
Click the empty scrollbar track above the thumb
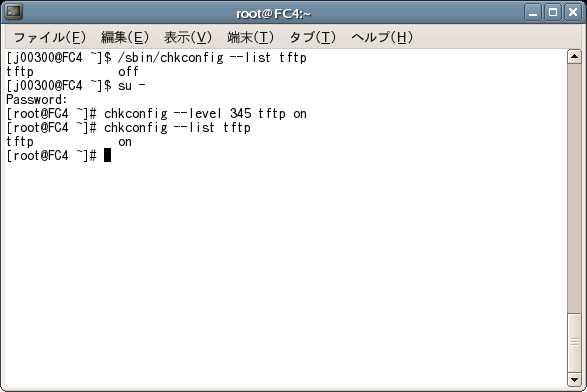click(574, 188)
